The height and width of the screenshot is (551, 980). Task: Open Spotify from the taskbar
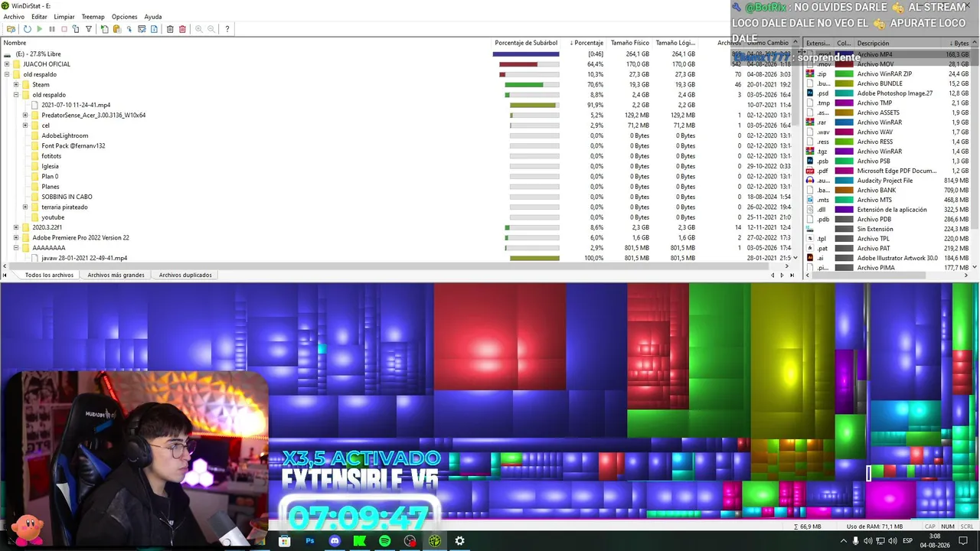coord(384,541)
